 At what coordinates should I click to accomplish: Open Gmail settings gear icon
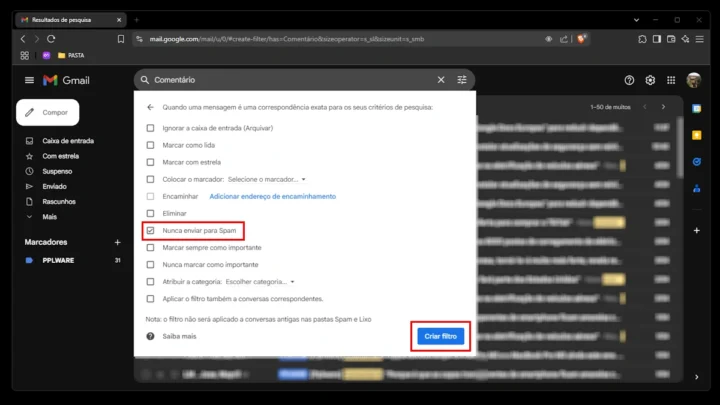click(650, 80)
